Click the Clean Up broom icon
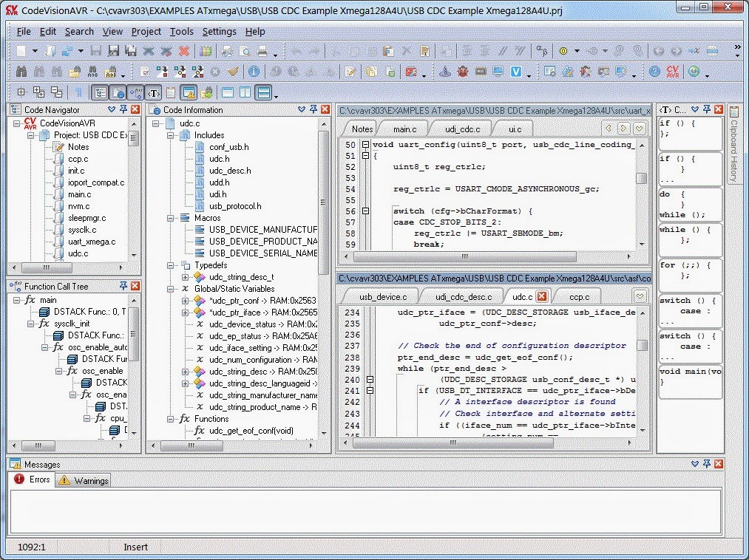Screen dimensions: 749x560 tap(233, 72)
